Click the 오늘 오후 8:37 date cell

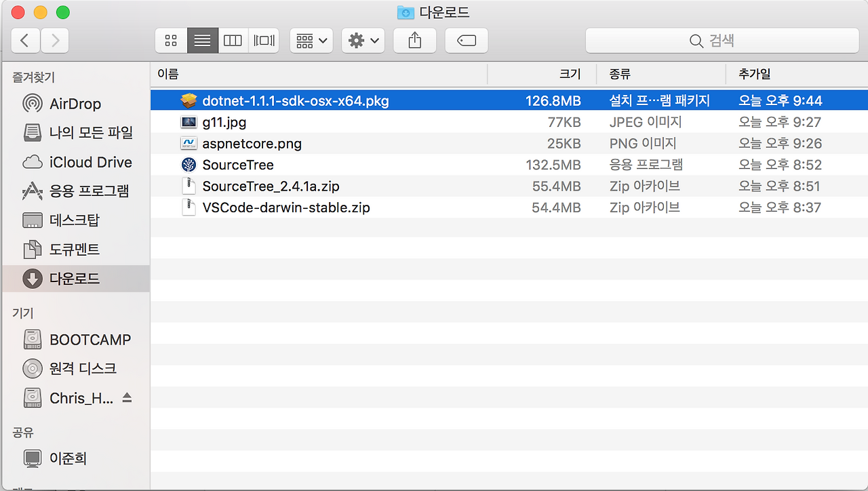780,208
